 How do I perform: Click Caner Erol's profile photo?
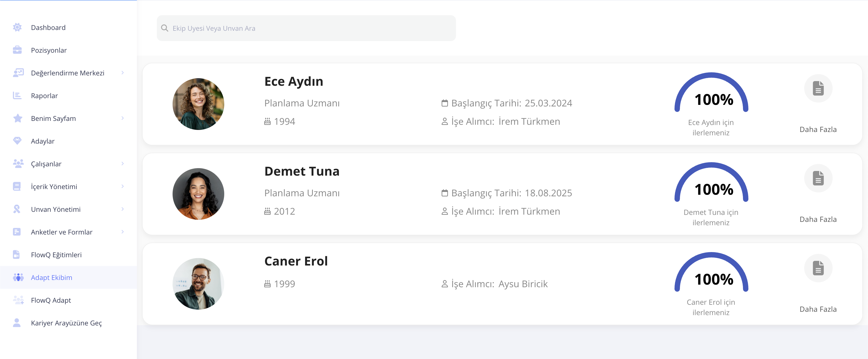coord(198,284)
